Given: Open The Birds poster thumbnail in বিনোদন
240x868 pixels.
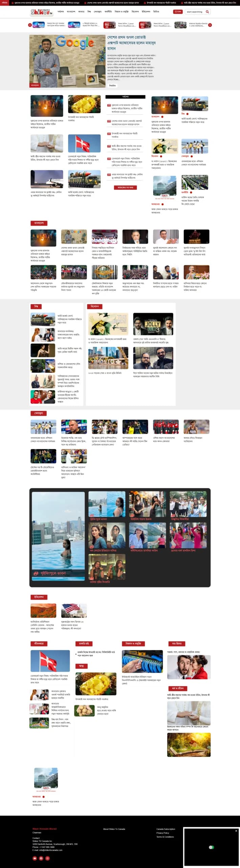Looking at the screenshot, I should [x=108, y=324].
